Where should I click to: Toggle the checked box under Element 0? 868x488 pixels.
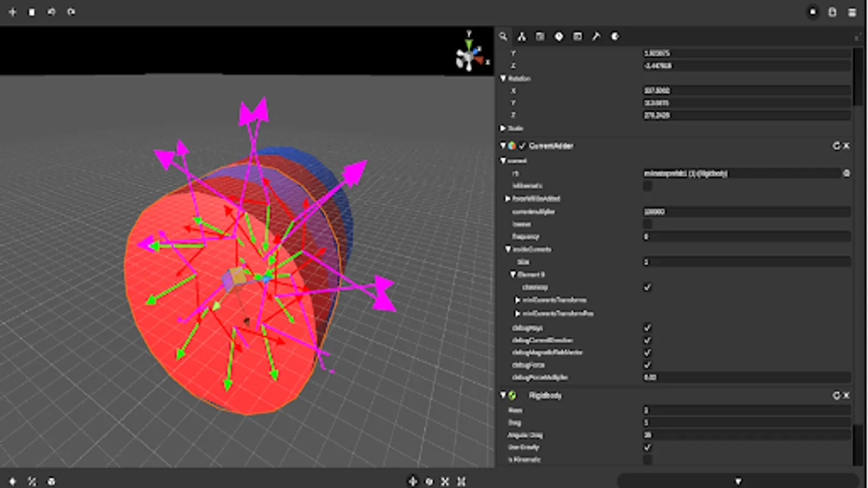[647, 287]
